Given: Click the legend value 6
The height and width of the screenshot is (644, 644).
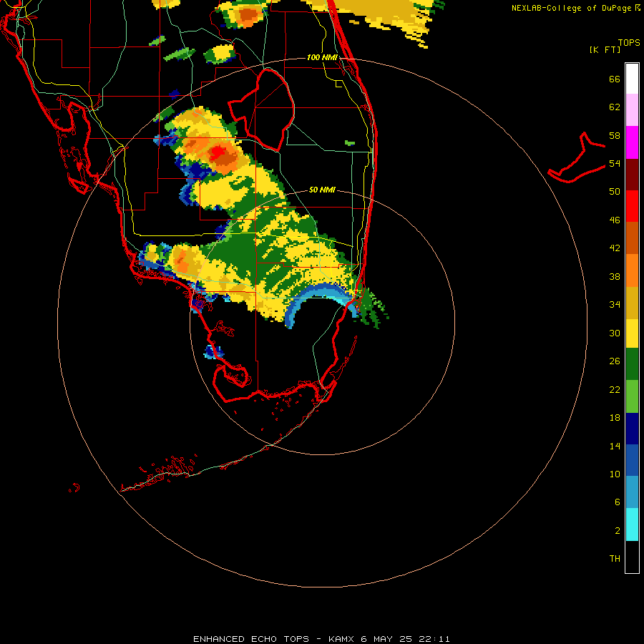Looking at the screenshot, I should tap(618, 502).
